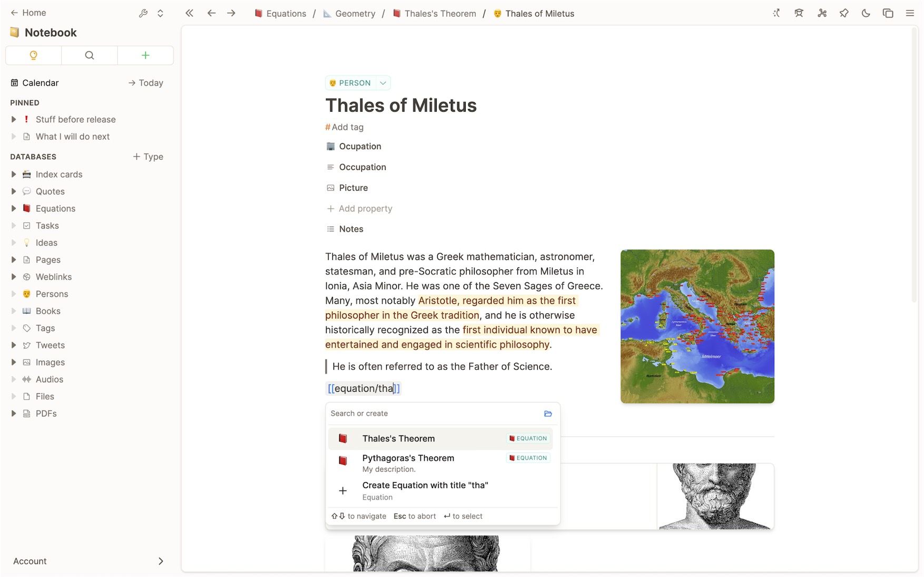
Task: Click the pin icon in top toolbar
Action: point(844,13)
